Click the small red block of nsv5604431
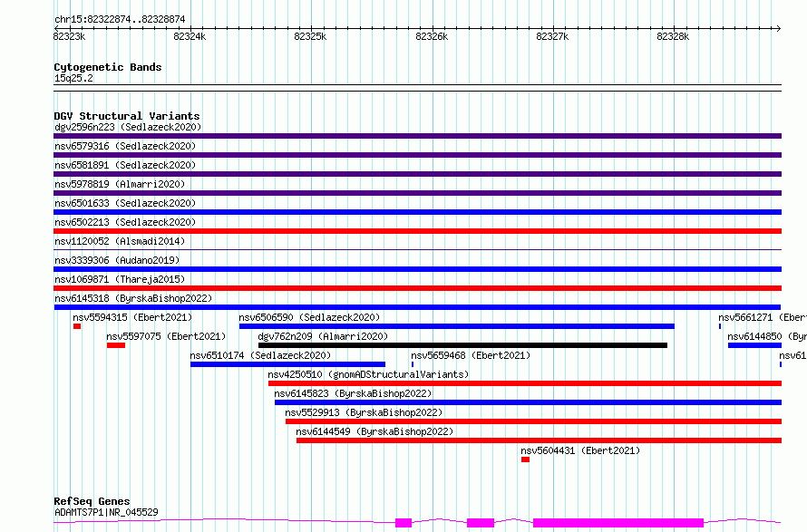Image resolution: width=807 pixels, height=532 pixels. tap(525, 459)
